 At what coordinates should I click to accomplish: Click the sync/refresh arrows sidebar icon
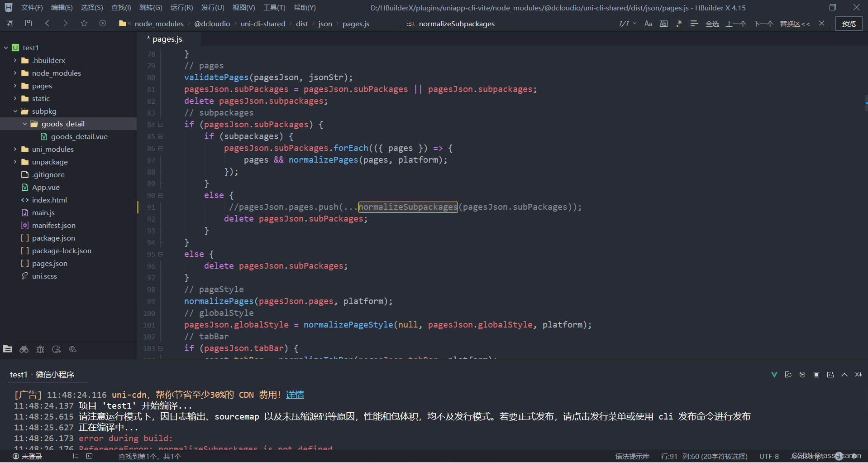point(57,349)
